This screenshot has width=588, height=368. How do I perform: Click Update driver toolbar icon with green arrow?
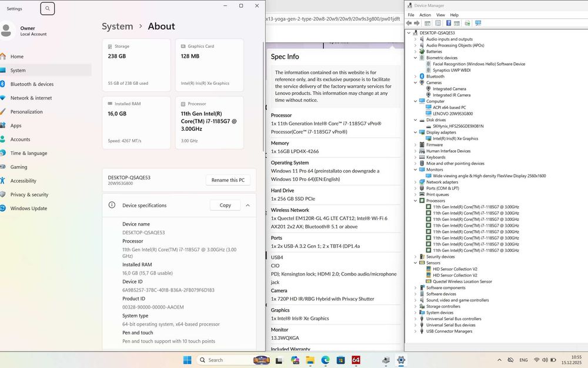click(467, 23)
